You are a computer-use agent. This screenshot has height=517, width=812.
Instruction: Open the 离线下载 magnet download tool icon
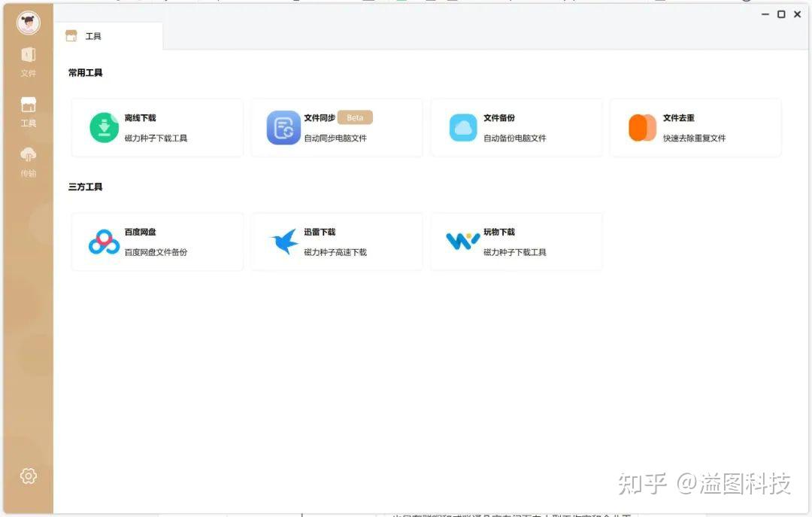point(103,127)
